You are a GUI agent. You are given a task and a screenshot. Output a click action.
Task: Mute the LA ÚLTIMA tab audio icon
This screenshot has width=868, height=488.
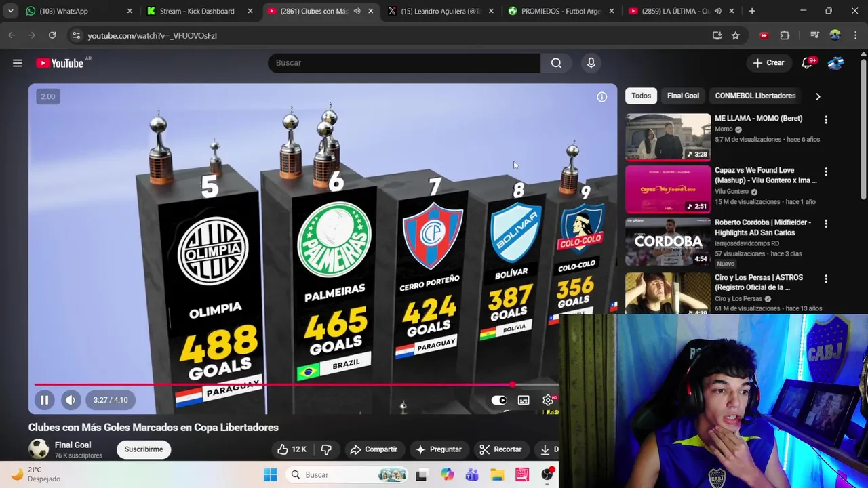coord(717,11)
